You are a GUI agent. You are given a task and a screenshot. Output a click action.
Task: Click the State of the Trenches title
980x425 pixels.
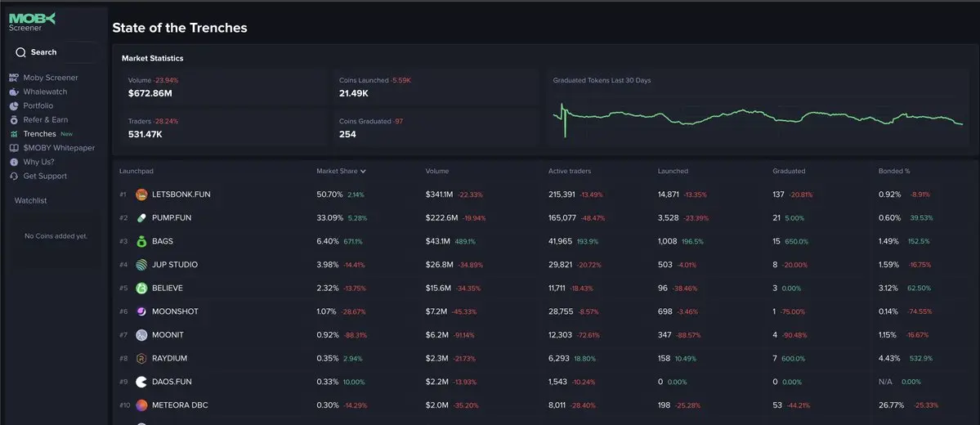[x=179, y=28]
